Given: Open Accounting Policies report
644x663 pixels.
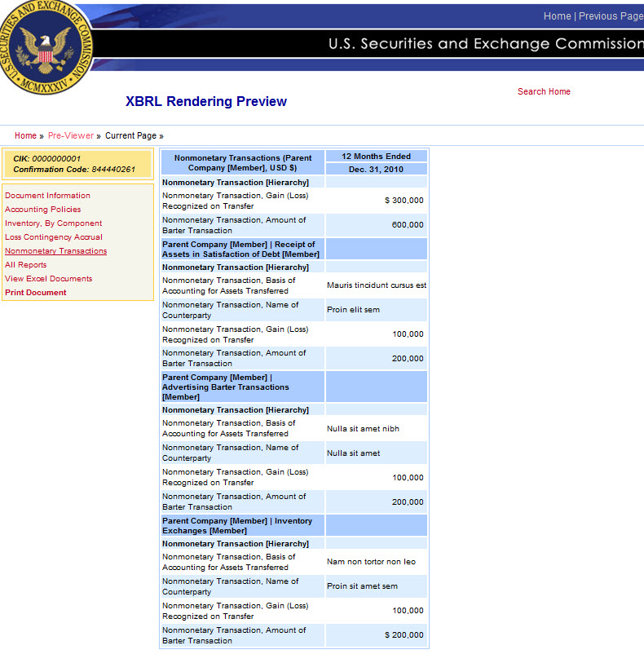Looking at the screenshot, I should pyautogui.click(x=42, y=210).
